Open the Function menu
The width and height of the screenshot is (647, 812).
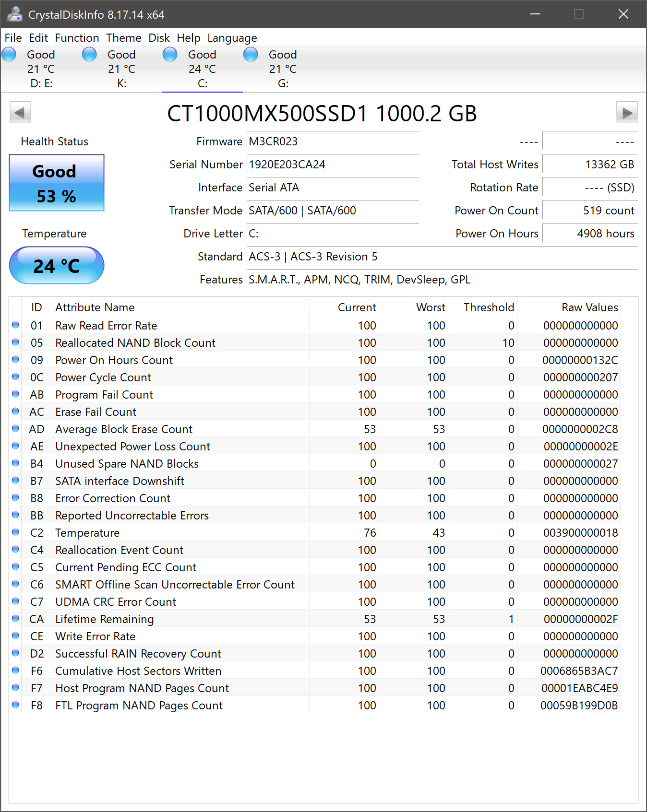pos(77,38)
